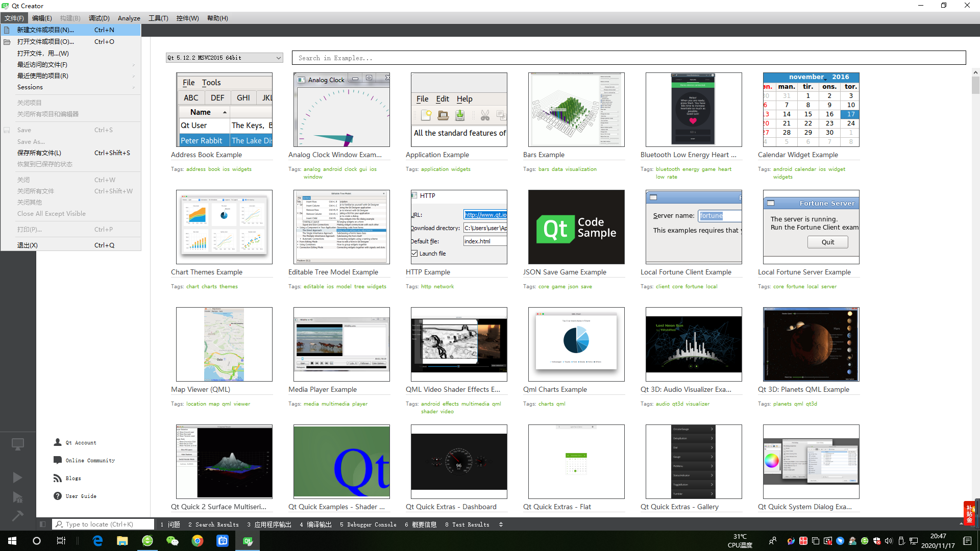Click the green 360 browser taskbar icon
This screenshot has height=551, width=980.
(x=148, y=541)
